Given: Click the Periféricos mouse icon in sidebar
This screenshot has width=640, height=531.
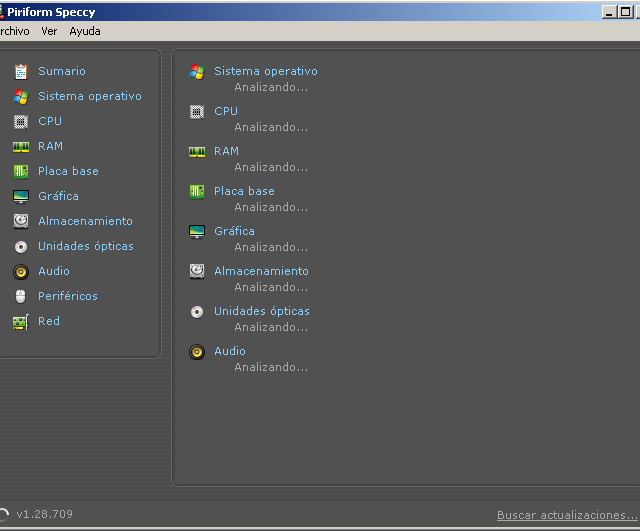Looking at the screenshot, I should (20, 297).
